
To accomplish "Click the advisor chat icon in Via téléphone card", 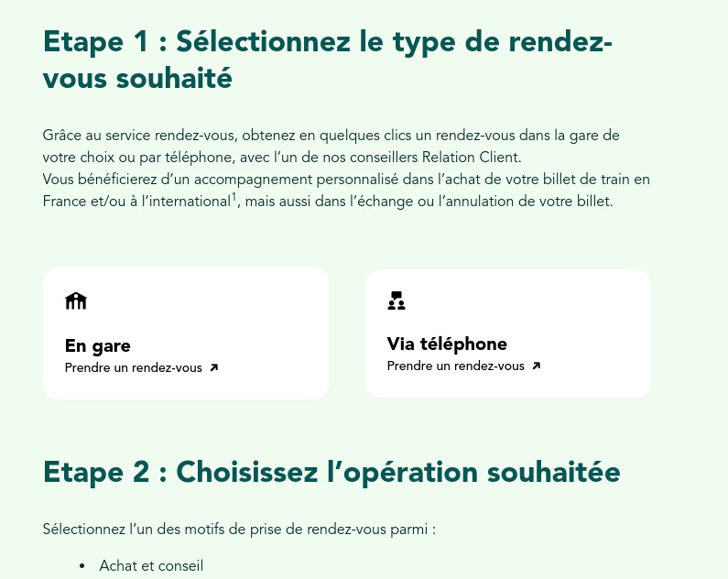I will tap(397, 300).
